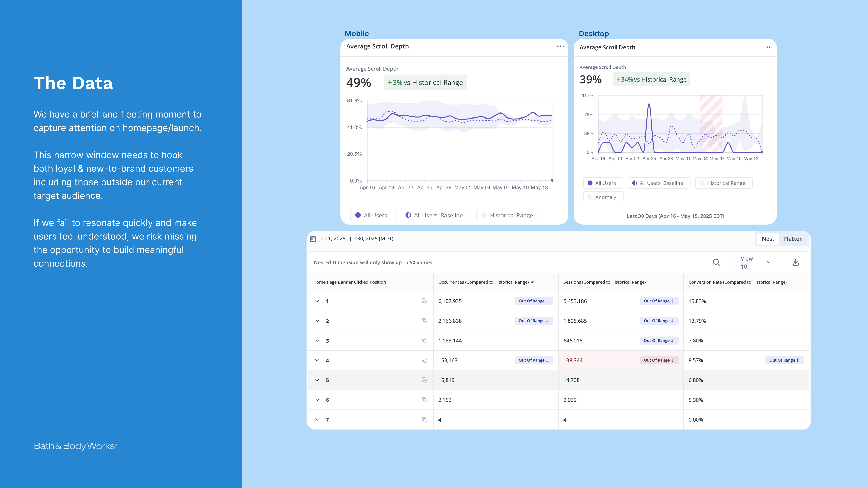This screenshot has width=868, height=488.
Task: Expand row for banner position 2
Action: [x=317, y=321]
